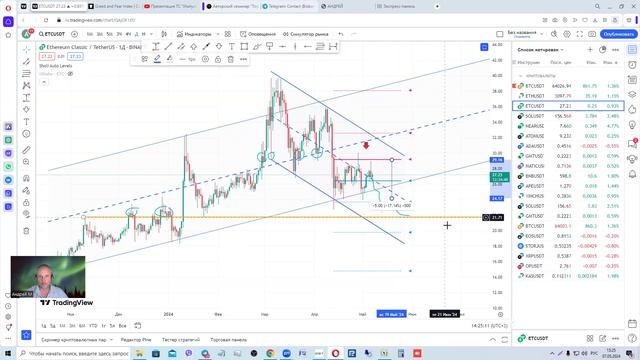
Task: Activate the zoom in tool
Action: coord(27,162)
